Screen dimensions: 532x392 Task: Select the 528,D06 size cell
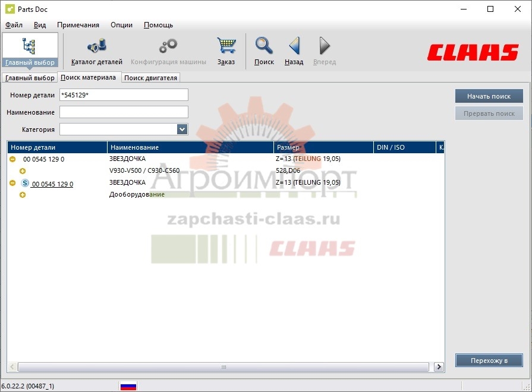[288, 170]
